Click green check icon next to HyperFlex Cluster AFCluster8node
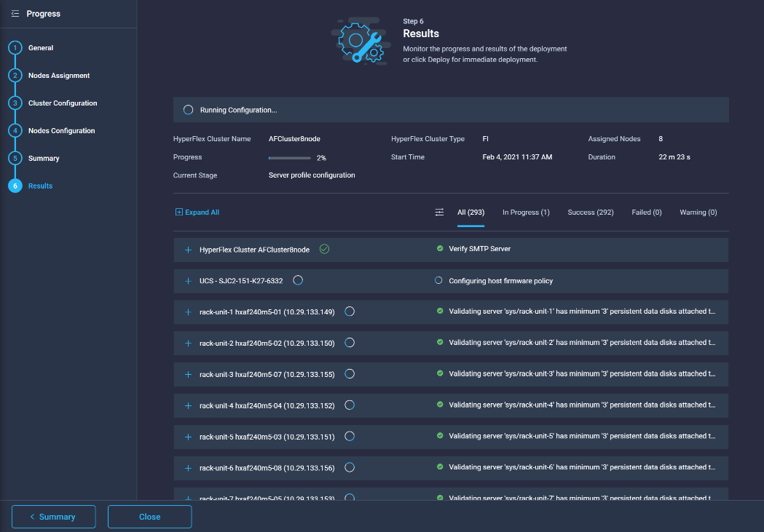This screenshot has width=764, height=532. 325,249
